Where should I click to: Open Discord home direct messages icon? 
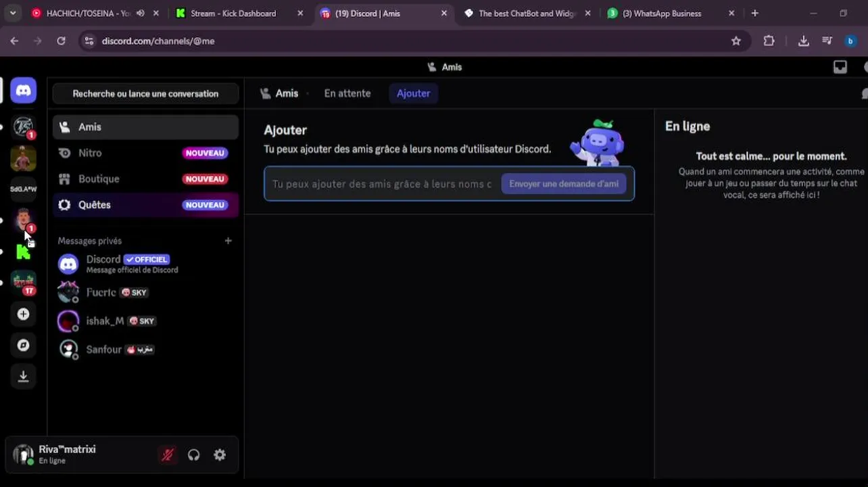(x=23, y=90)
